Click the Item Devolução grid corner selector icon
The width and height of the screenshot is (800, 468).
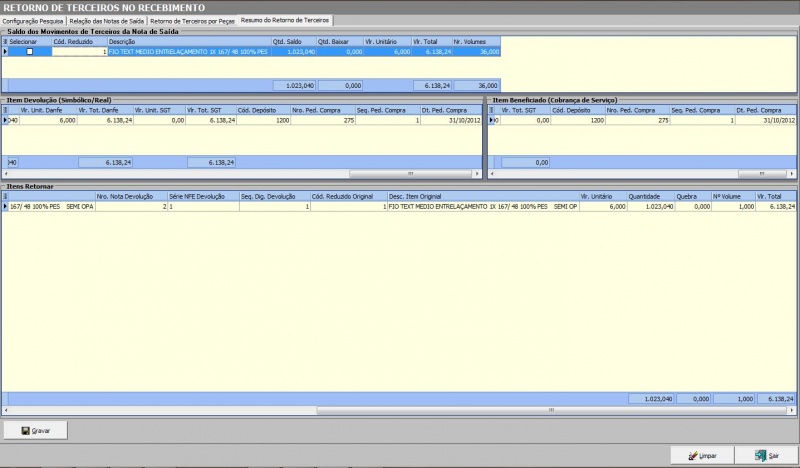click(5, 110)
